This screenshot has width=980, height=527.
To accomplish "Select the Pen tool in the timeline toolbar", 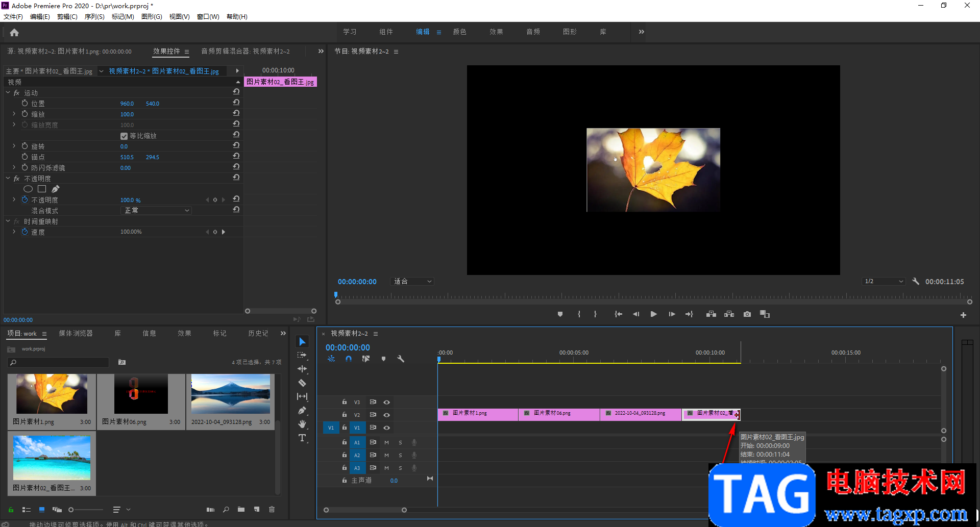I will (302, 410).
